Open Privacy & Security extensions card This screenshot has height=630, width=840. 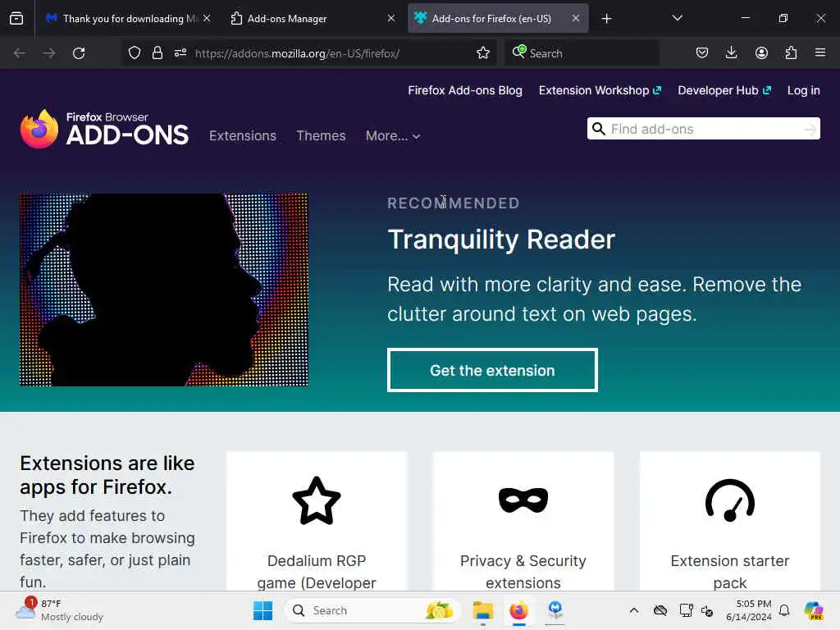click(523, 521)
